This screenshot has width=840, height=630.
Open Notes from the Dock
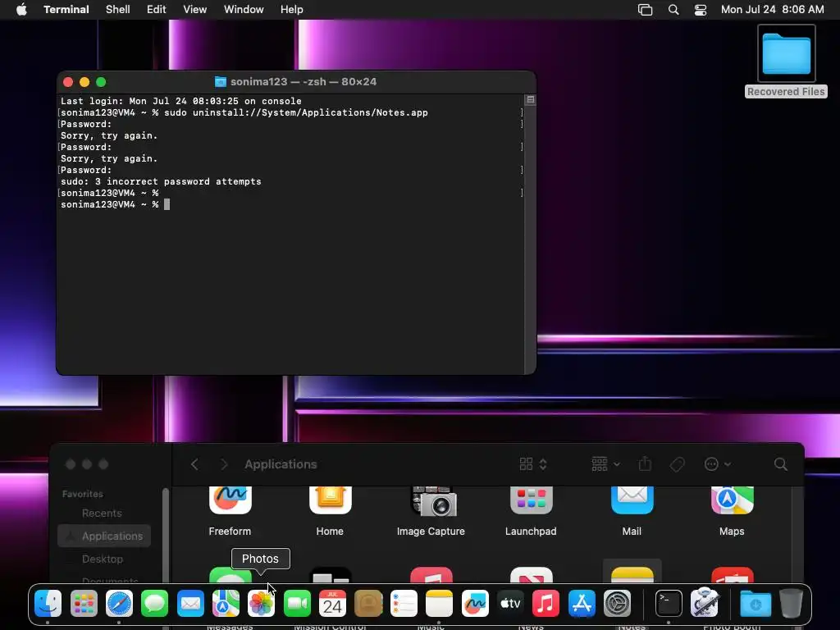[x=439, y=603]
